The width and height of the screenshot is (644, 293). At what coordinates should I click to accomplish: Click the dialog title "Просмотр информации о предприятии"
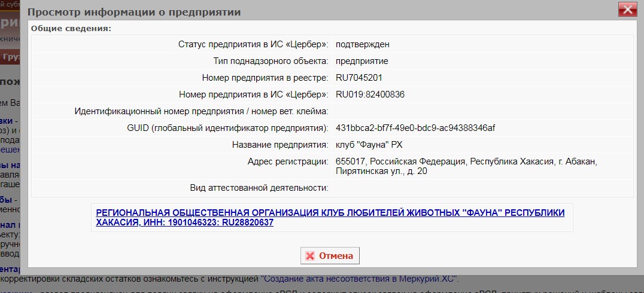tap(134, 12)
